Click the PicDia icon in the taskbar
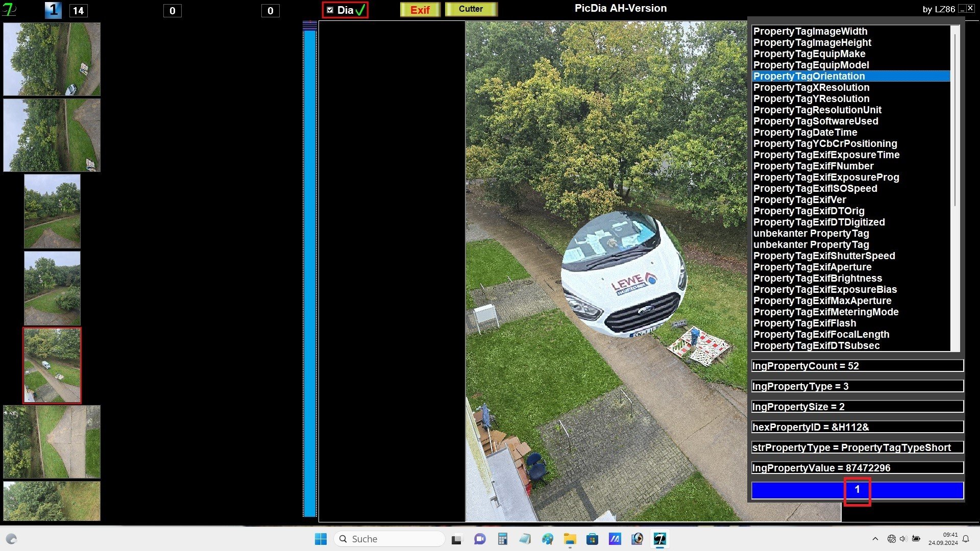Viewport: 980px width, 551px height. click(x=660, y=539)
